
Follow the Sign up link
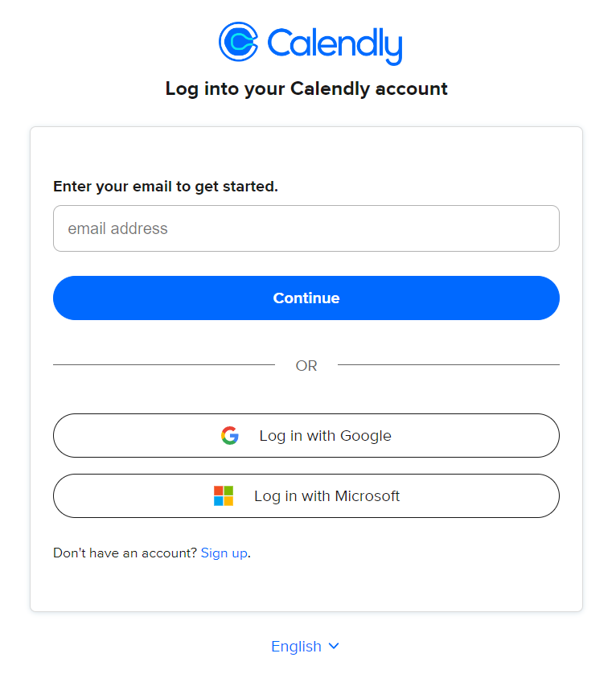pos(224,553)
